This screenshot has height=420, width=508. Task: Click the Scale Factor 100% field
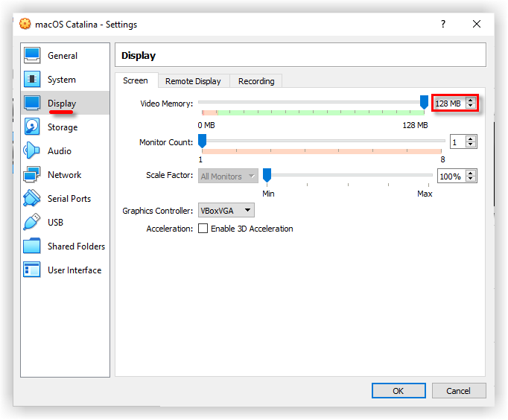click(x=452, y=176)
